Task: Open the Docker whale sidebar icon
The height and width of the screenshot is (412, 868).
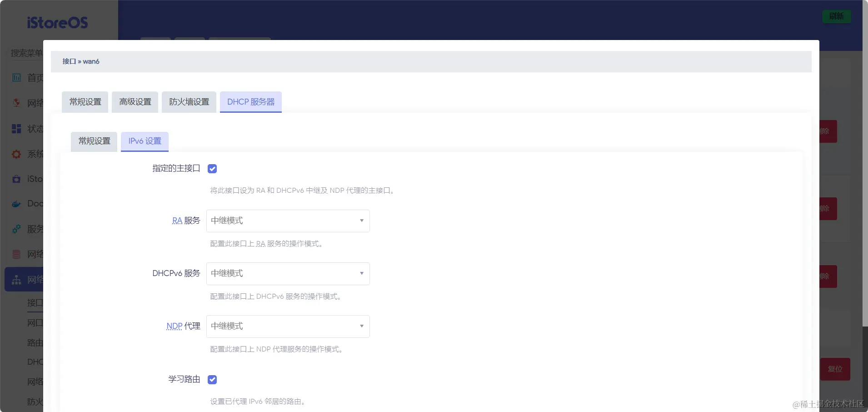Action: click(16, 204)
